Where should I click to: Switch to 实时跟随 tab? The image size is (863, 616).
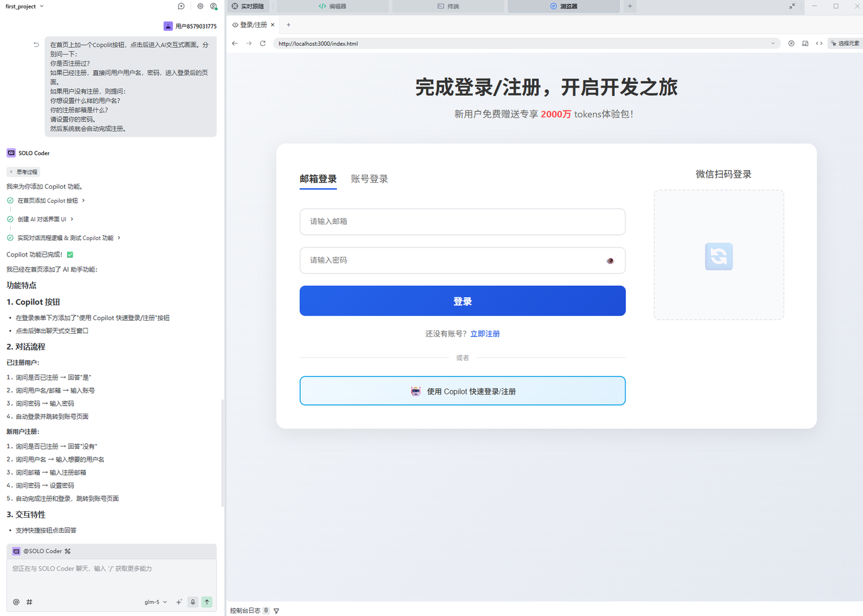tap(248, 6)
